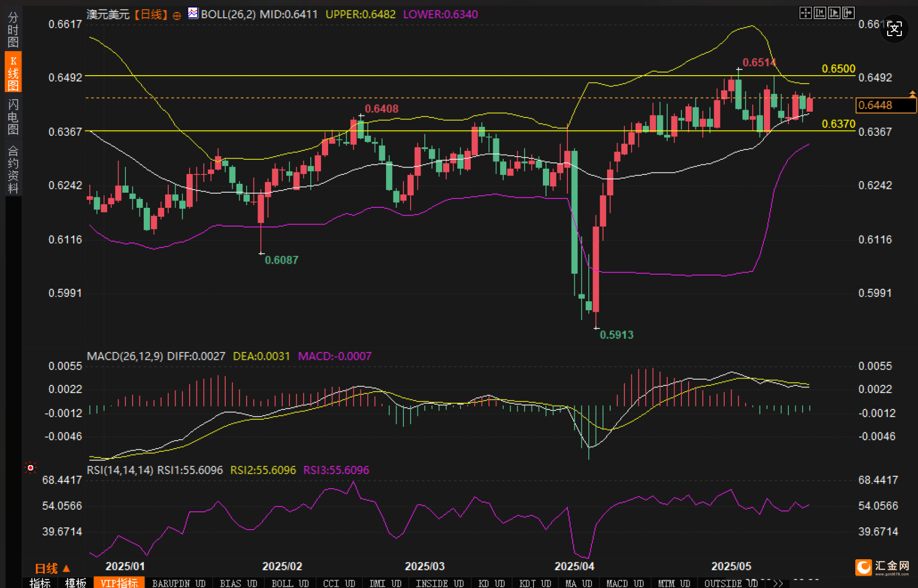Click the MID:0.6411 value
This screenshot has height=588, width=918.
click(x=289, y=14)
